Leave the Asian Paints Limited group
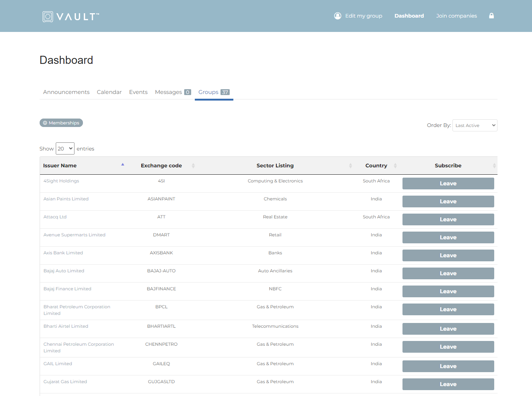The height and width of the screenshot is (396, 532). (448, 201)
